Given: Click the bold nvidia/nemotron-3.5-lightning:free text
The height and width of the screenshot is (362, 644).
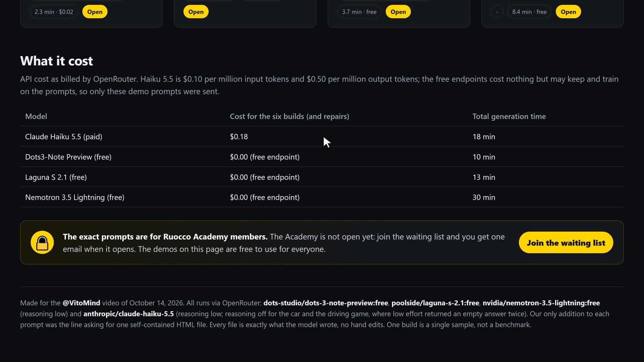Looking at the screenshot, I should 541,303.
